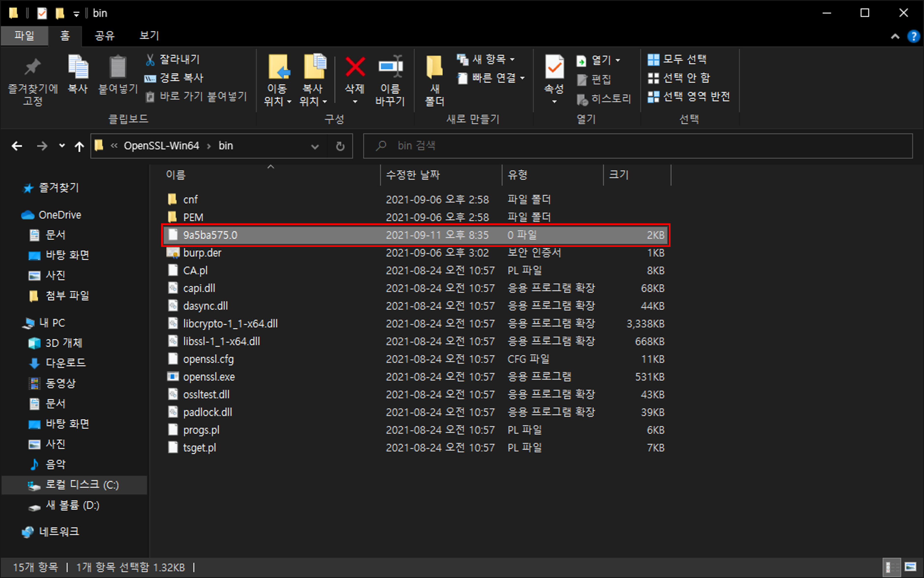Select the openssl.exe file

point(209,377)
